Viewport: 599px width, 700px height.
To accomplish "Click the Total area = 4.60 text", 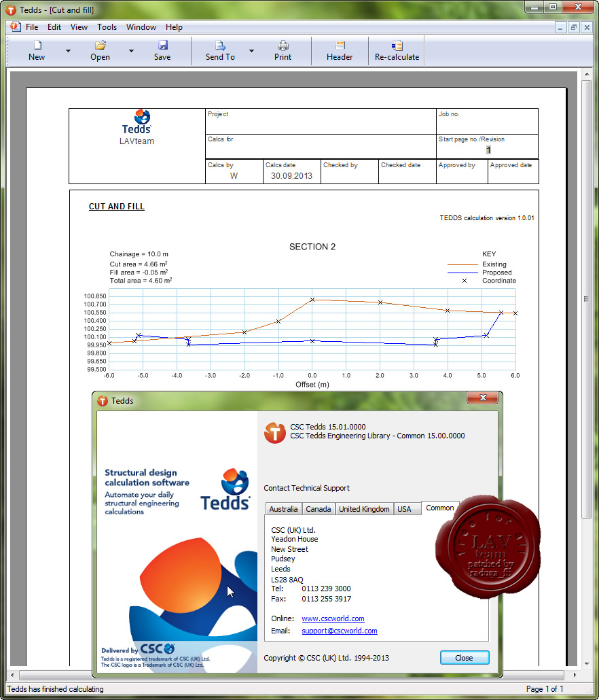I will [x=141, y=281].
